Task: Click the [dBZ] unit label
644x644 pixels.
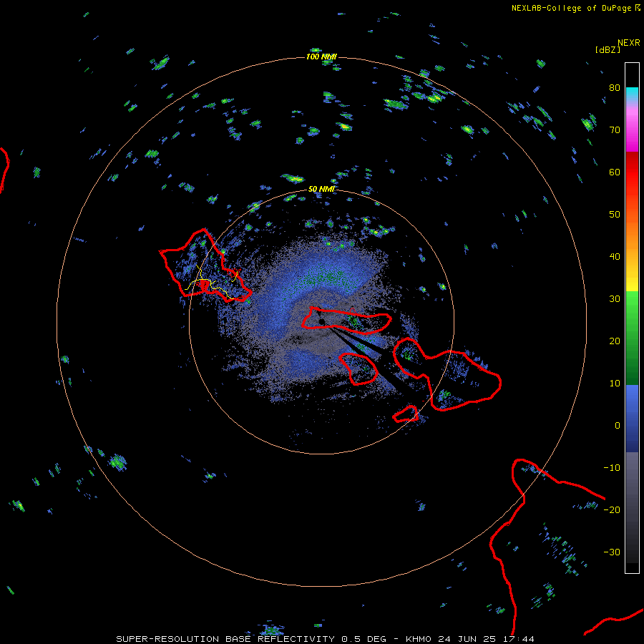Action: pos(608,49)
